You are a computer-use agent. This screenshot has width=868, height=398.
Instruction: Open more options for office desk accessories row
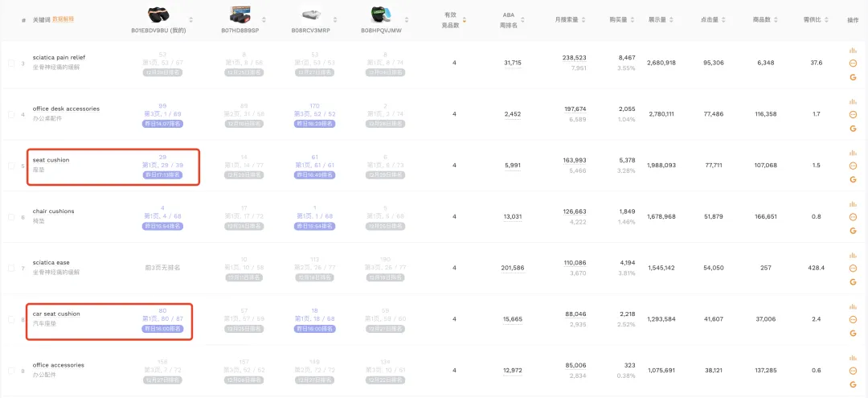[x=853, y=115]
